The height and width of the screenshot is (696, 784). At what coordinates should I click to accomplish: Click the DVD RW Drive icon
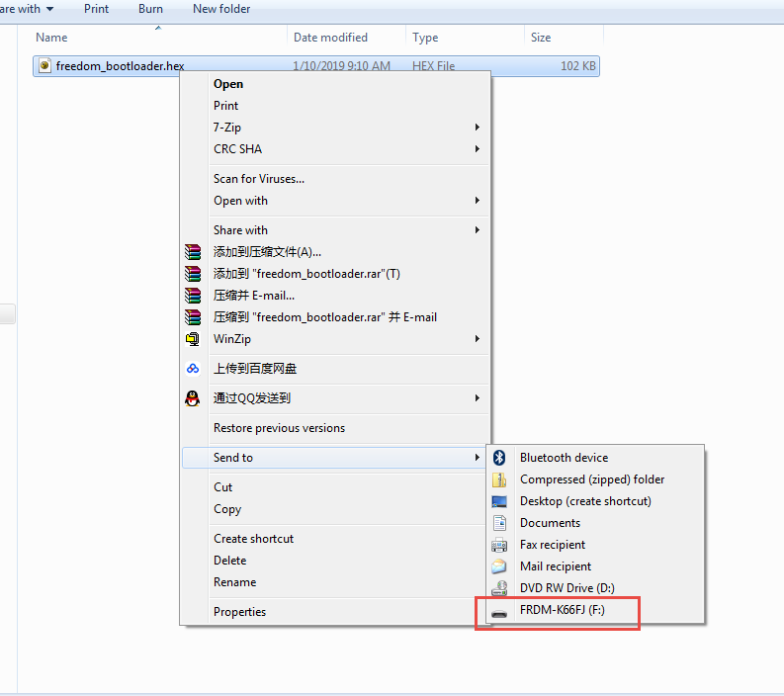point(499,588)
